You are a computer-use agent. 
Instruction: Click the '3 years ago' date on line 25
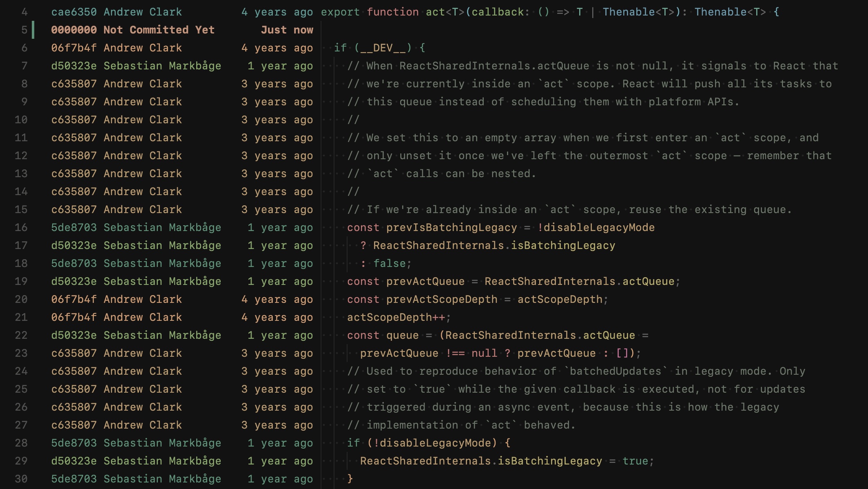pyautogui.click(x=277, y=389)
